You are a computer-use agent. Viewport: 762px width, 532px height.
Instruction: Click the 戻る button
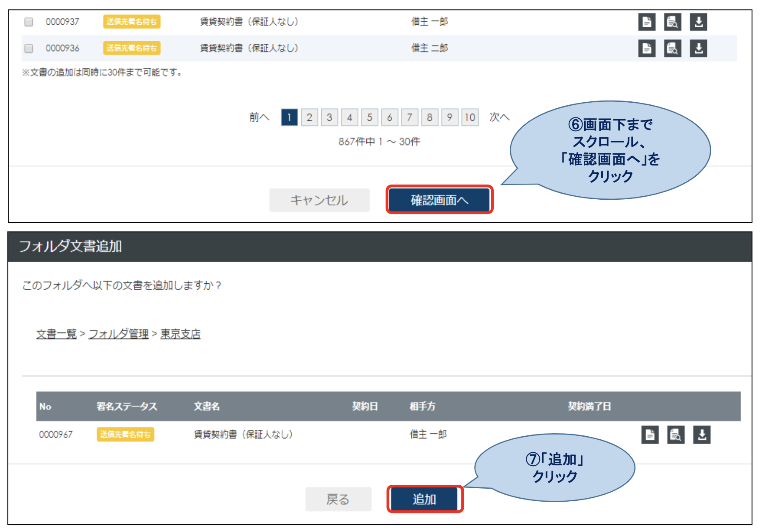(x=339, y=499)
